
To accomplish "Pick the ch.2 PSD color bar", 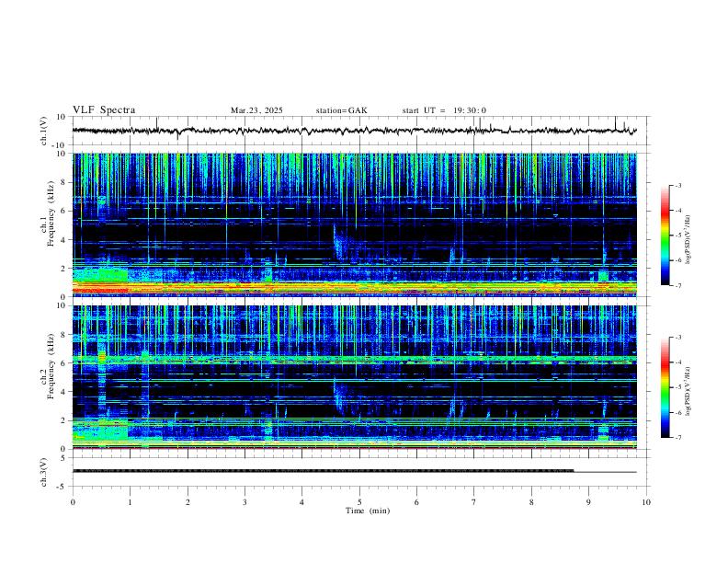I will tap(665, 387).
